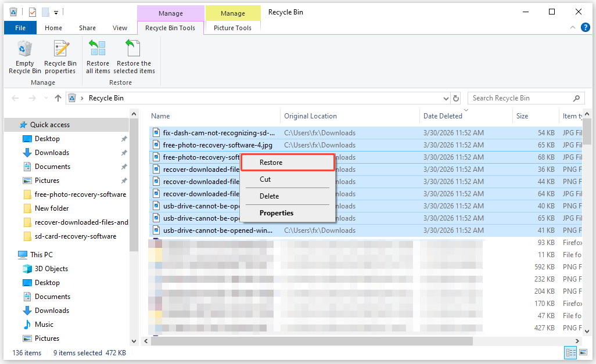Click the Recycle Bin title bar icon
The height and width of the screenshot is (364, 596).
coord(13,12)
